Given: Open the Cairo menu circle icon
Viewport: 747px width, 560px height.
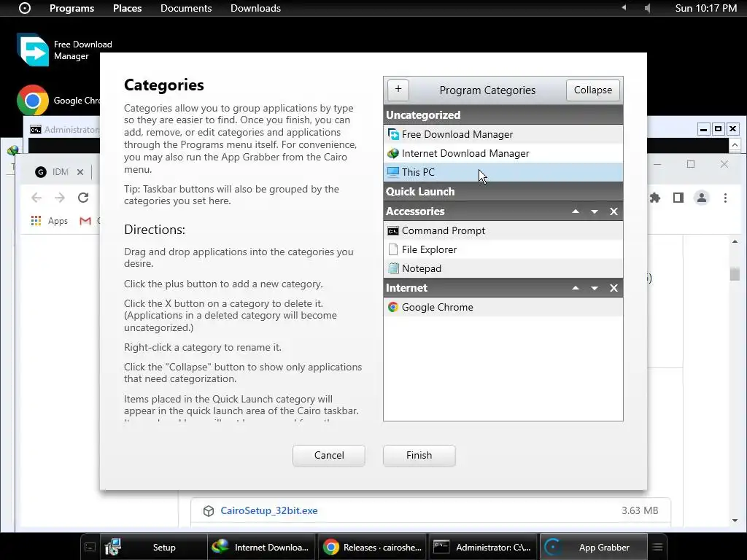Looking at the screenshot, I should [x=25, y=8].
